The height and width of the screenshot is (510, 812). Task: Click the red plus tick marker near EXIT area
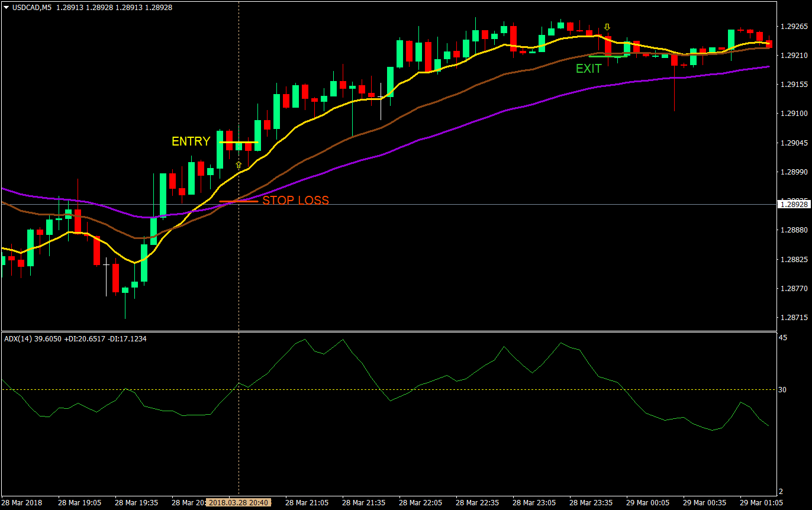click(x=684, y=65)
